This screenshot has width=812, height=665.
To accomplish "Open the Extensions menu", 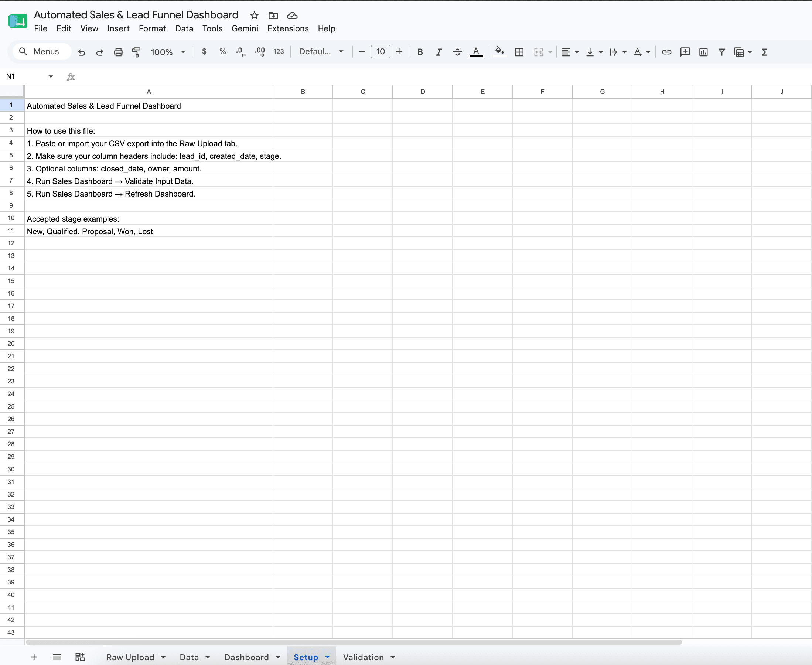I will point(288,29).
